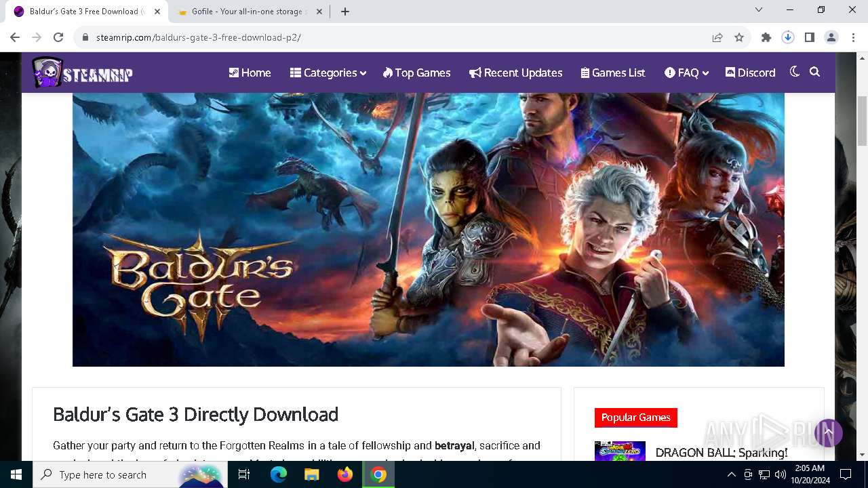Click the Baldur's Gate 3 Directly Download heading

point(195,414)
